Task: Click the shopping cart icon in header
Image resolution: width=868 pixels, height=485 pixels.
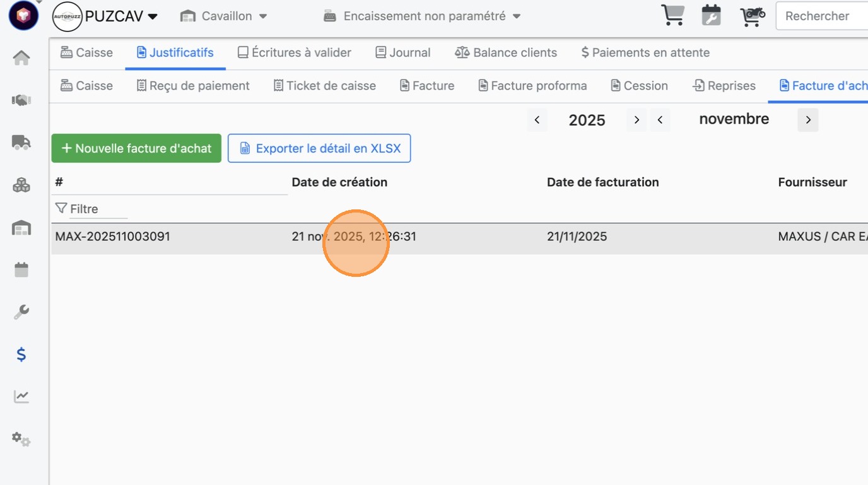Action: (672, 16)
